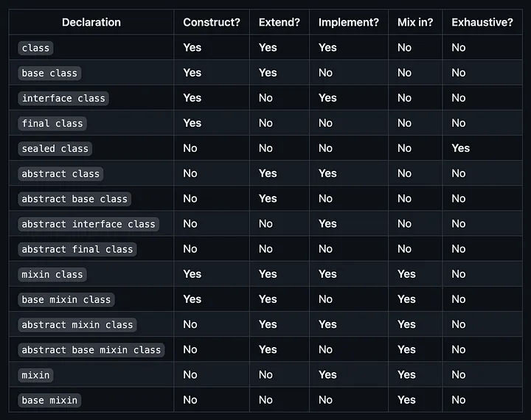Select the 'abstract final class' code label
Screen dimensions: 531x420
click(x=77, y=250)
